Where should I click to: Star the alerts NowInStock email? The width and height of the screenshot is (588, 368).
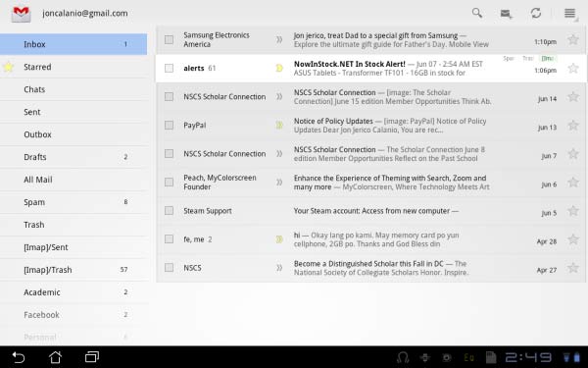tap(573, 68)
